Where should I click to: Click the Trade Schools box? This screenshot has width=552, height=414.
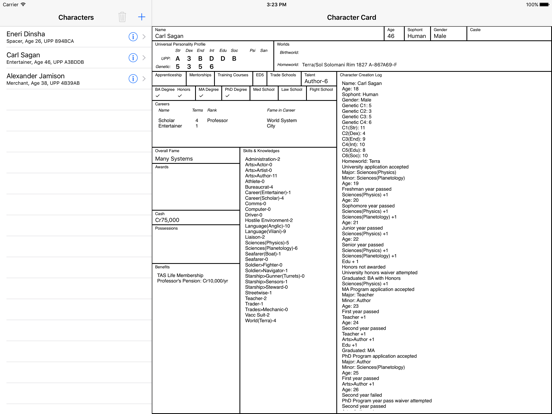(x=284, y=79)
